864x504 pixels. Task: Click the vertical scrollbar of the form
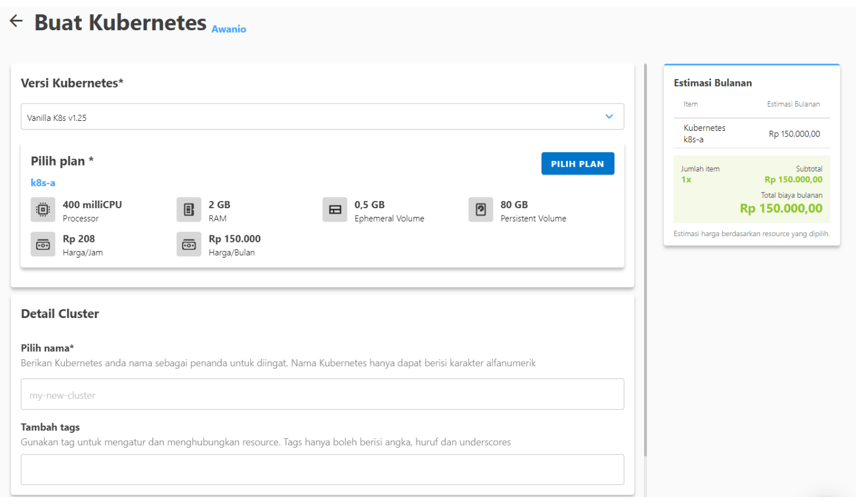point(645,262)
